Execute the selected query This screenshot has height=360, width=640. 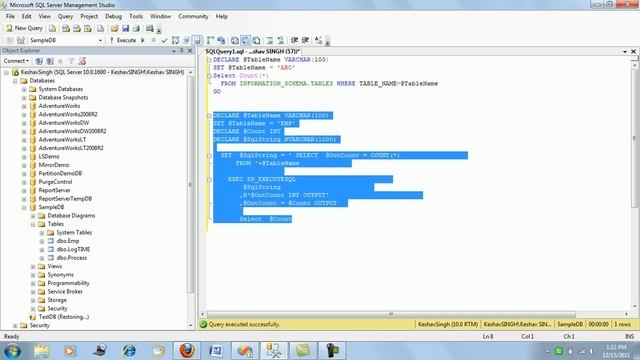click(122, 40)
